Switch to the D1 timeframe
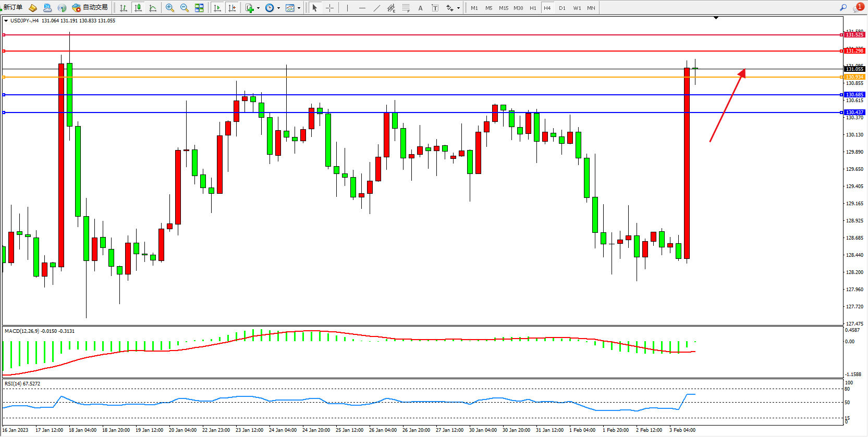 [x=562, y=8]
